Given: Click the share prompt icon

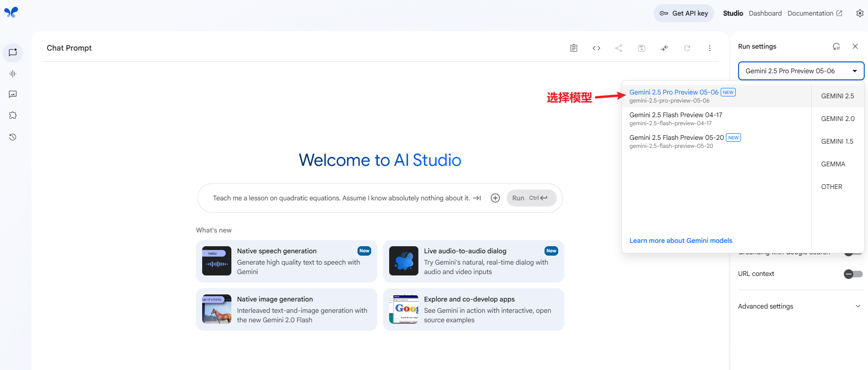Looking at the screenshot, I should (x=619, y=48).
